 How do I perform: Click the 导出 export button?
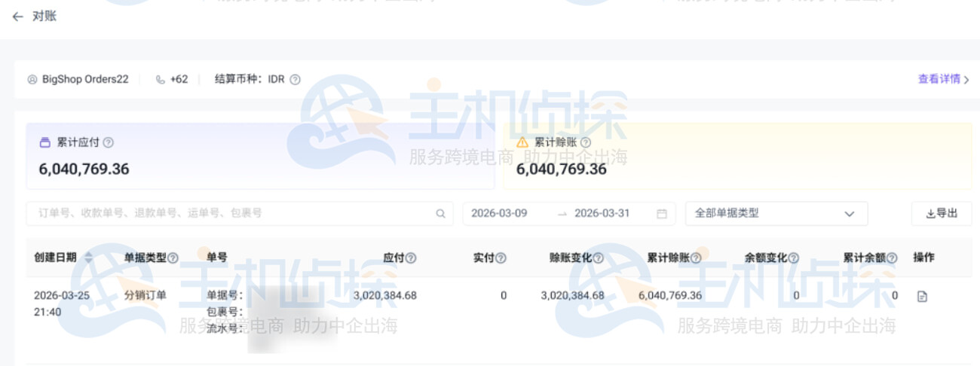click(x=942, y=214)
